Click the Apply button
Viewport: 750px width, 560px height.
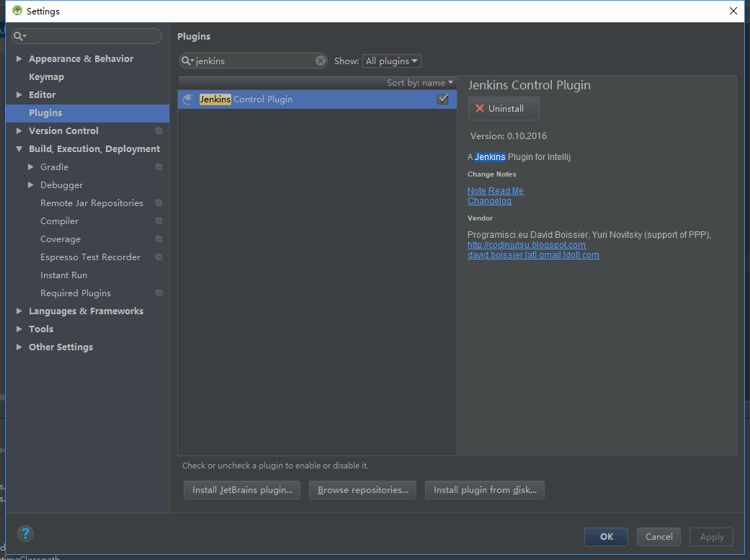coord(711,536)
